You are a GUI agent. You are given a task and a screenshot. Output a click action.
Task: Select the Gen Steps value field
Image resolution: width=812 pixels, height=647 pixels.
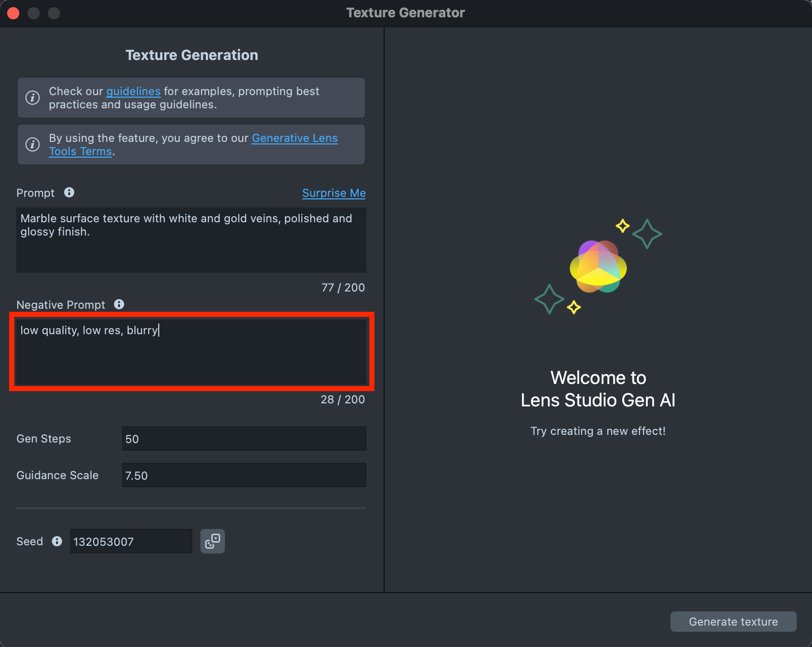244,439
